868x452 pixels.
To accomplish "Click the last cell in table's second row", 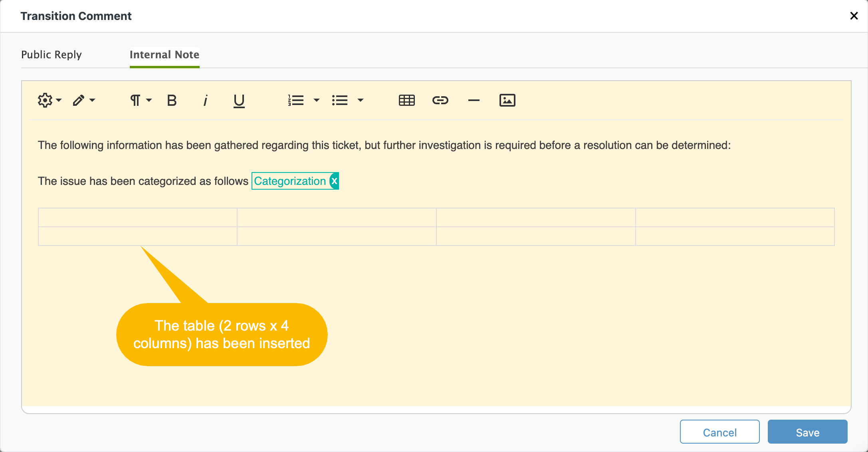I will click(735, 236).
